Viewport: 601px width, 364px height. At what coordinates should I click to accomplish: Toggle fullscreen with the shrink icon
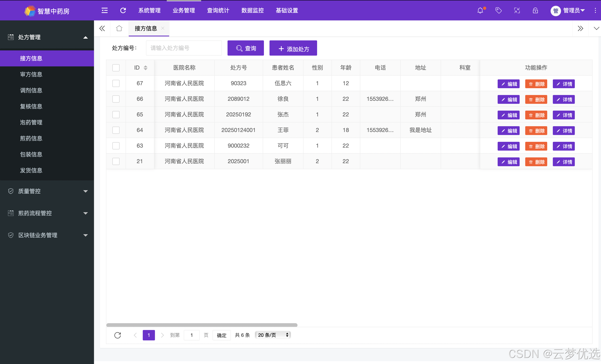click(517, 10)
